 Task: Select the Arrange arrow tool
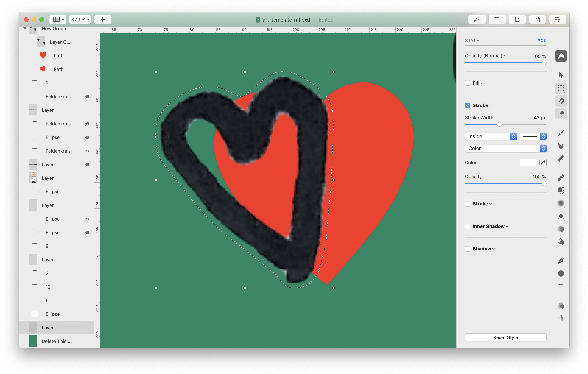point(561,75)
